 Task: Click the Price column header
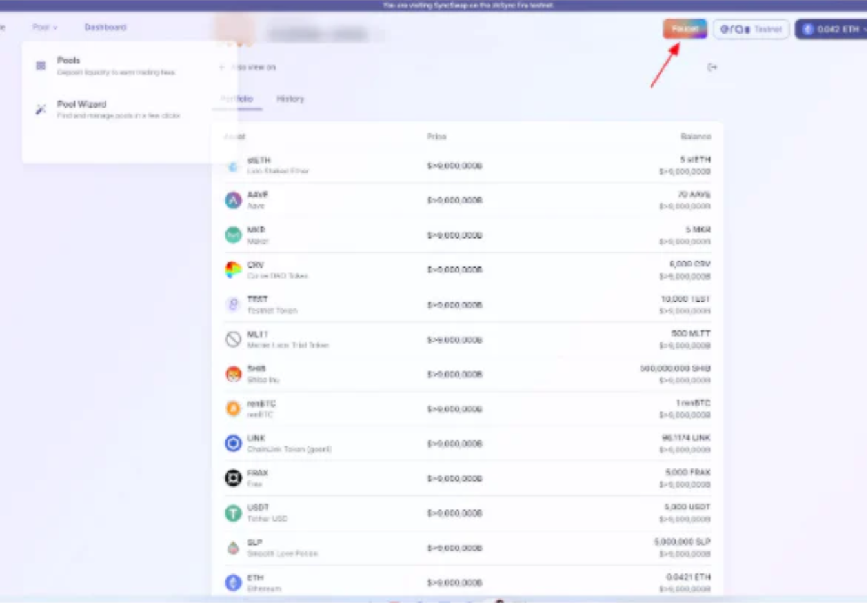pyautogui.click(x=436, y=137)
